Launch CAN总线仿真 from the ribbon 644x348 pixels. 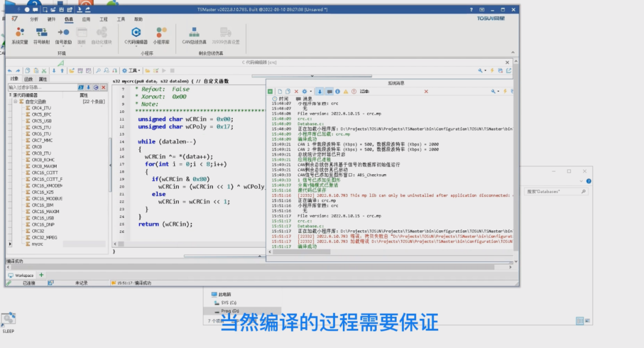point(194,35)
